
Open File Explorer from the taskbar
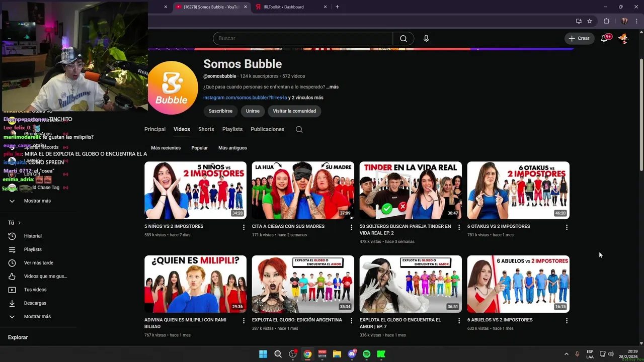coord(337,354)
